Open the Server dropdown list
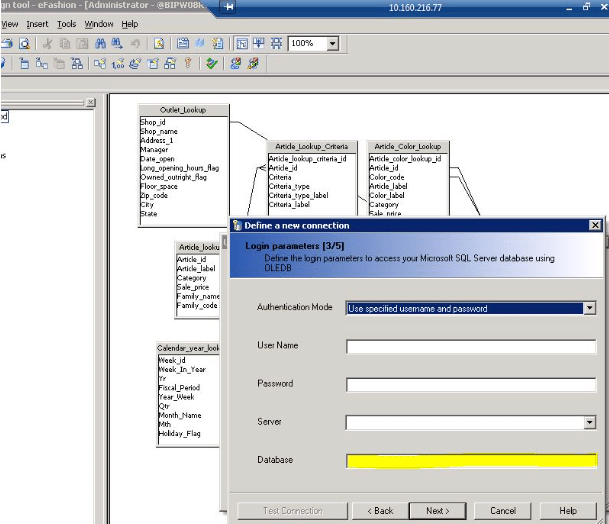The image size is (609, 524). [x=589, y=423]
